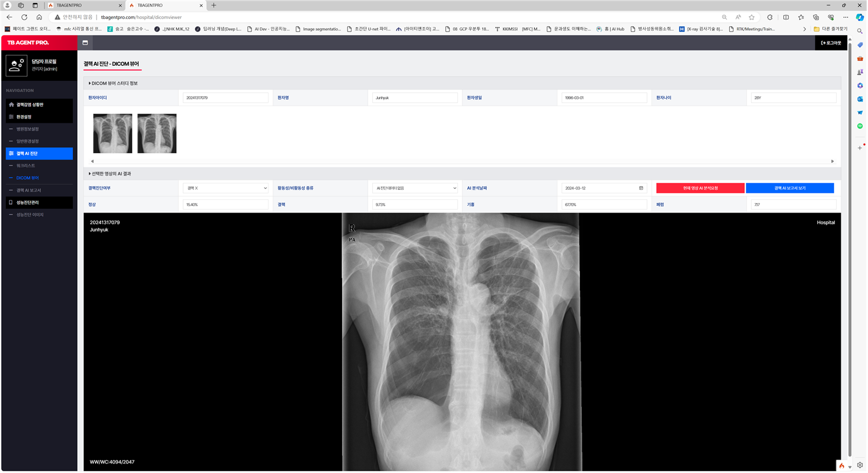Open the Spotify icon in Edge sidebar
This screenshot has width=868, height=473.
(860, 126)
